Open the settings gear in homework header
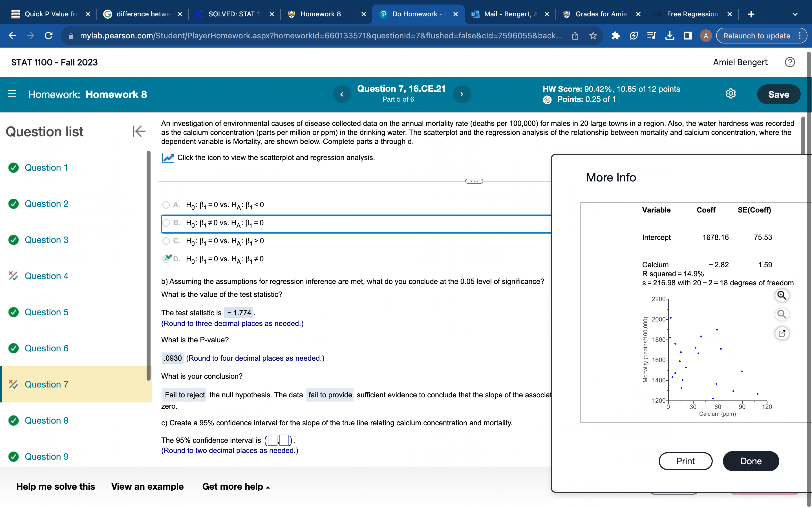 (x=731, y=94)
